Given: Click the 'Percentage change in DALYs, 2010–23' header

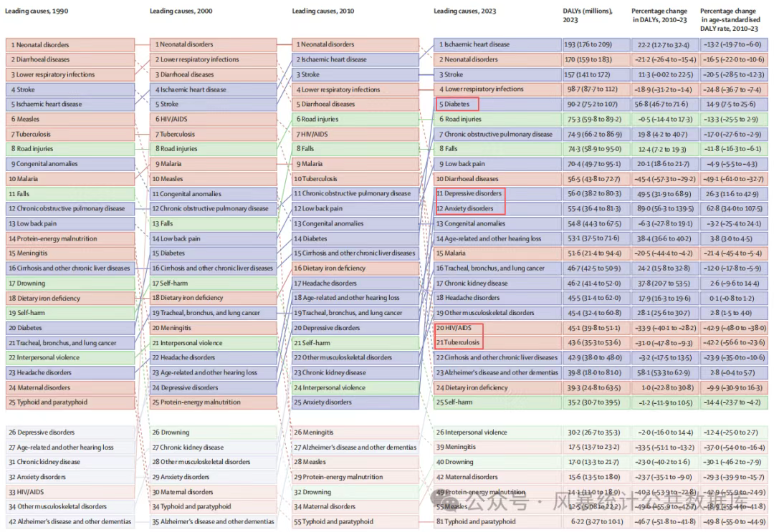Looking at the screenshot, I should [x=659, y=16].
